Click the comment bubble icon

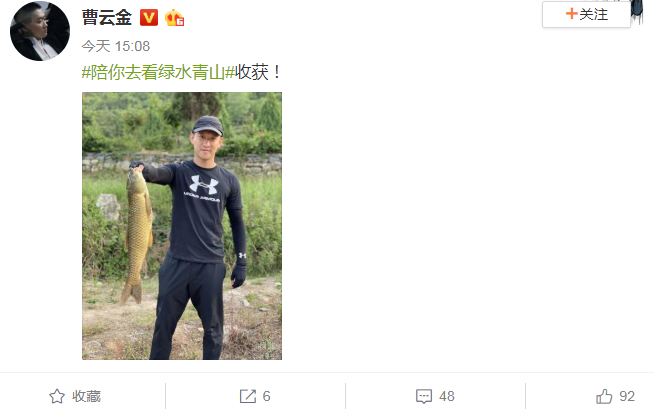click(424, 396)
